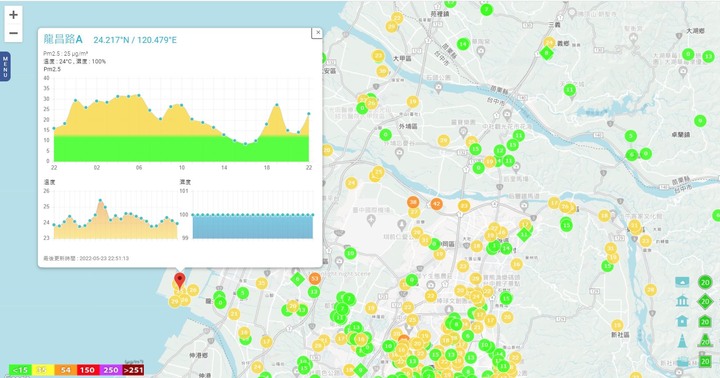Open the blue MENU side tab

(x=5, y=67)
